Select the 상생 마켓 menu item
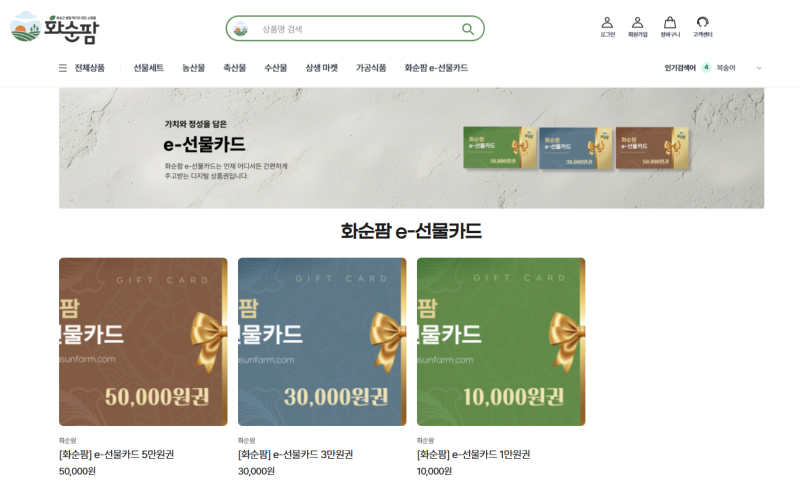 pyautogui.click(x=321, y=68)
